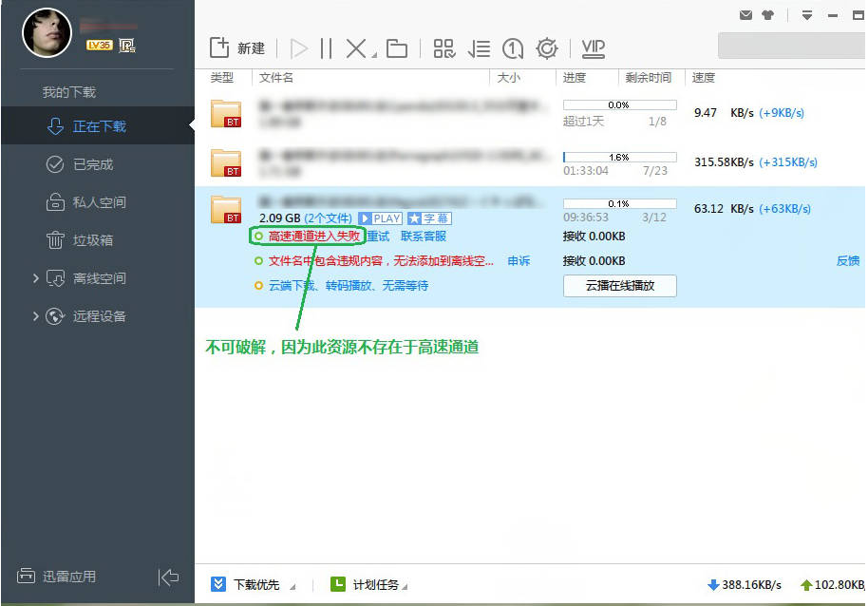This screenshot has width=868, height=606.
Task: Click the sort list toolbar icon
Action: pos(479,48)
